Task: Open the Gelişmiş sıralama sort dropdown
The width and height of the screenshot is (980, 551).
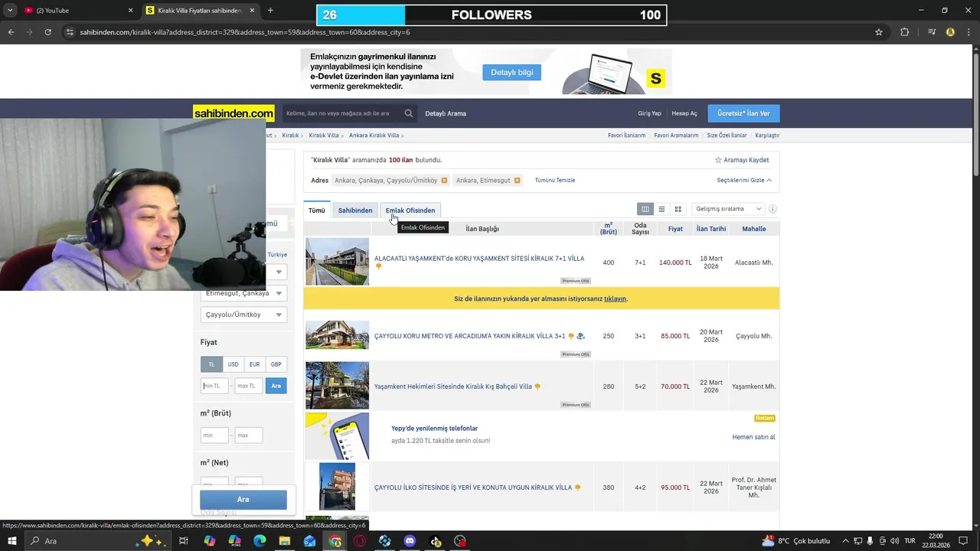Action: tap(727, 209)
